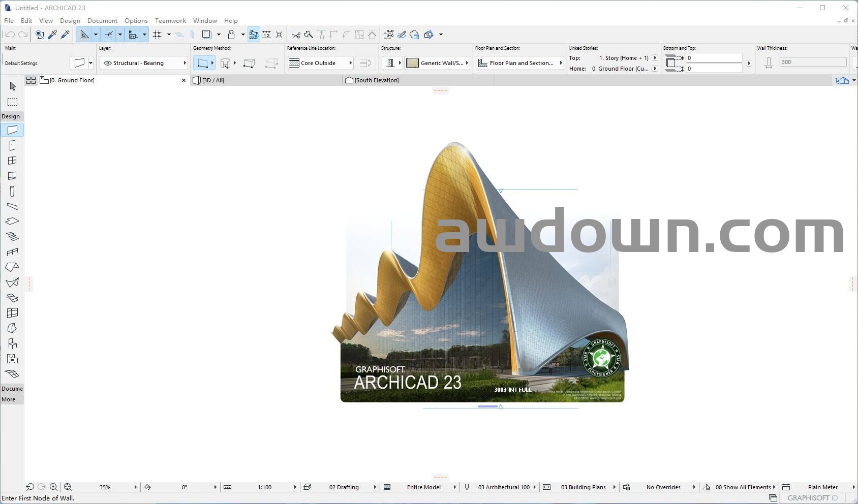Select the Marquee tool
This screenshot has width=858, height=504.
pyautogui.click(x=12, y=102)
